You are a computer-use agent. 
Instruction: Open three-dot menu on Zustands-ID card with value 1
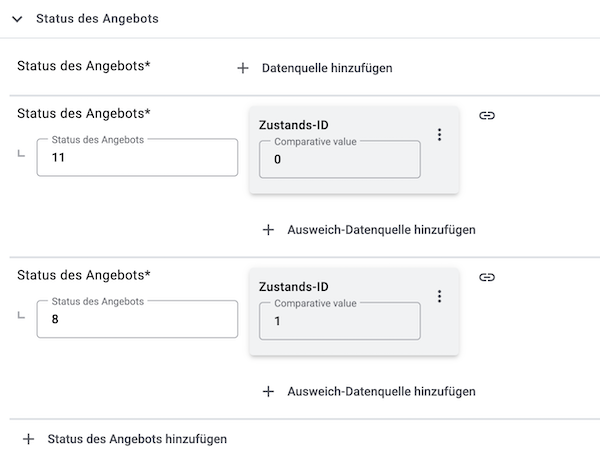pyautogui.click(x=439, y=296)
